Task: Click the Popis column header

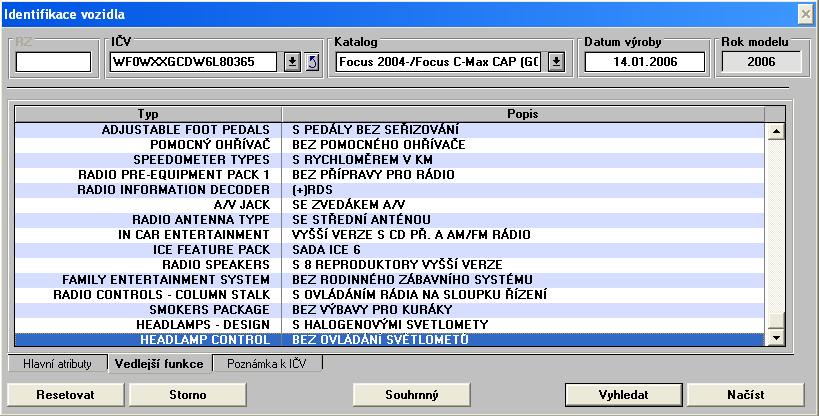Action: pos(523,113)
